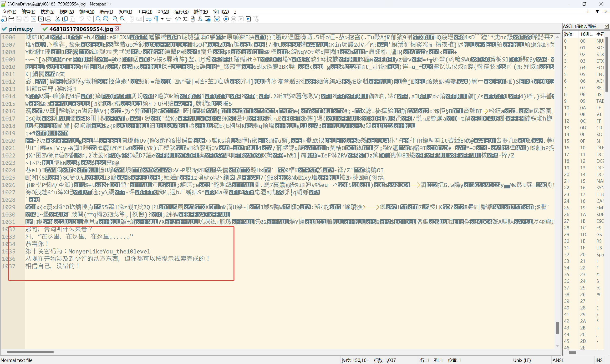Viewport: 610px width, 364px height.
Task: Click the Zoom in icon
Action: tap(115, 19)
